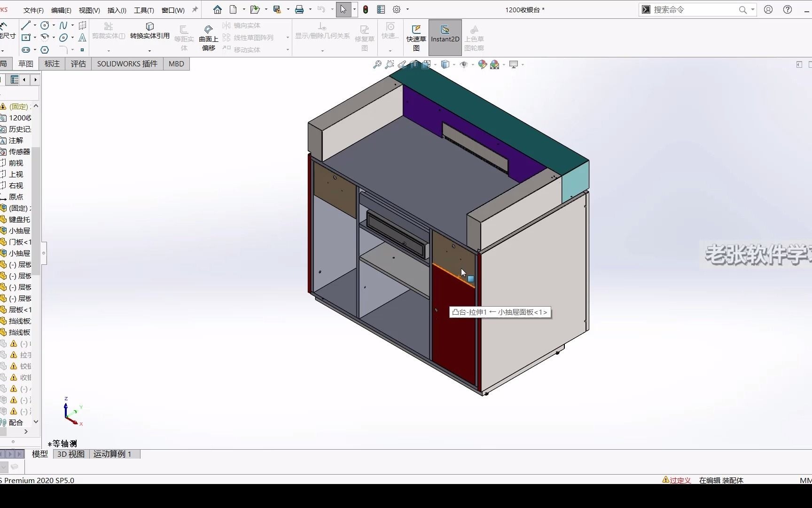Select the Zoom to Fit icon
This screenshot has height=508, width=812.
pyautogui.click(x=377, y=64)
